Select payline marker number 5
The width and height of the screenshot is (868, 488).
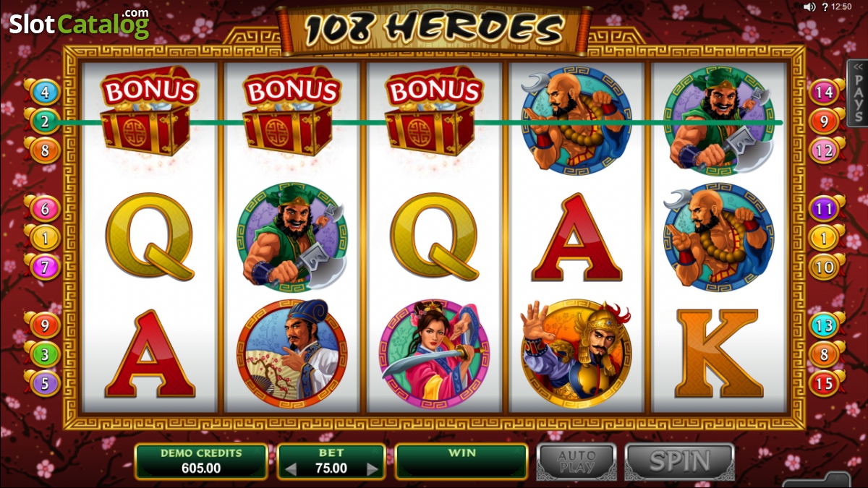tap(44, 383)
